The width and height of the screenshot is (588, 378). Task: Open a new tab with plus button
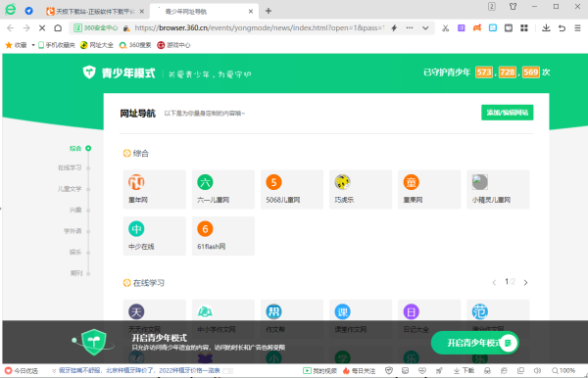tap(269, 11)
